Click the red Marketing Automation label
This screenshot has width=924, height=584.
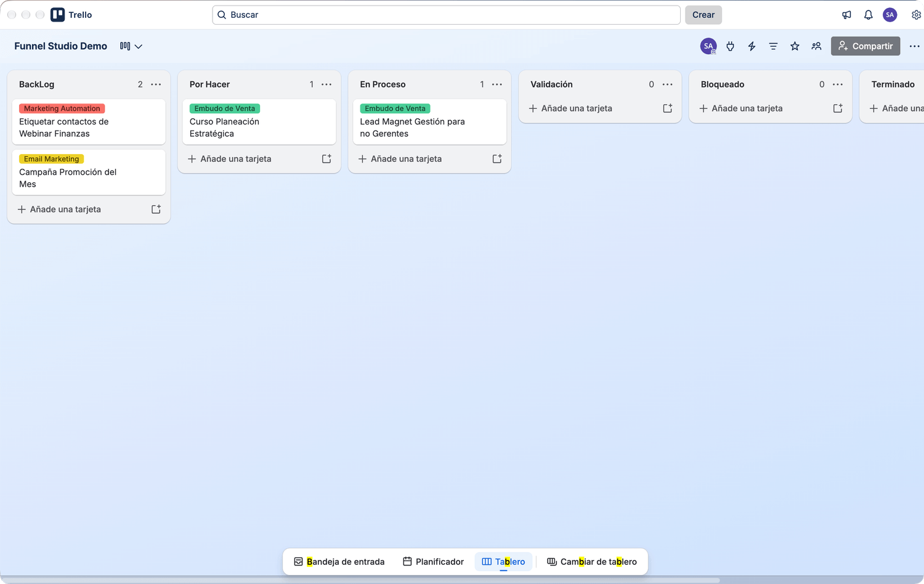[x=62, y=108]
